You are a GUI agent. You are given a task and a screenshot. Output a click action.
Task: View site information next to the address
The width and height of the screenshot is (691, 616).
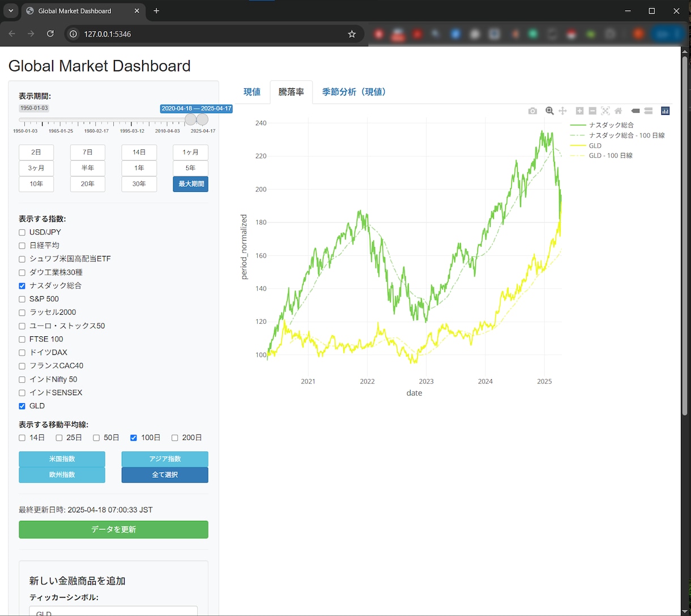coord(73,34)
